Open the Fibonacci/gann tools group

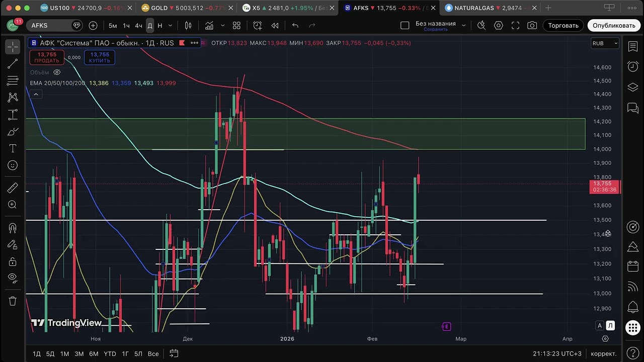(13, 80)
